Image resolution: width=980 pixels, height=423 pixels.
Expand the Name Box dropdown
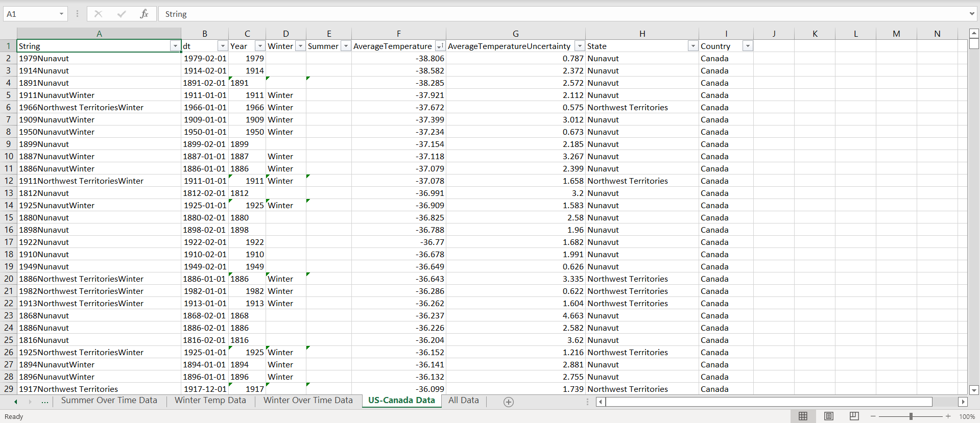point(61,14)
